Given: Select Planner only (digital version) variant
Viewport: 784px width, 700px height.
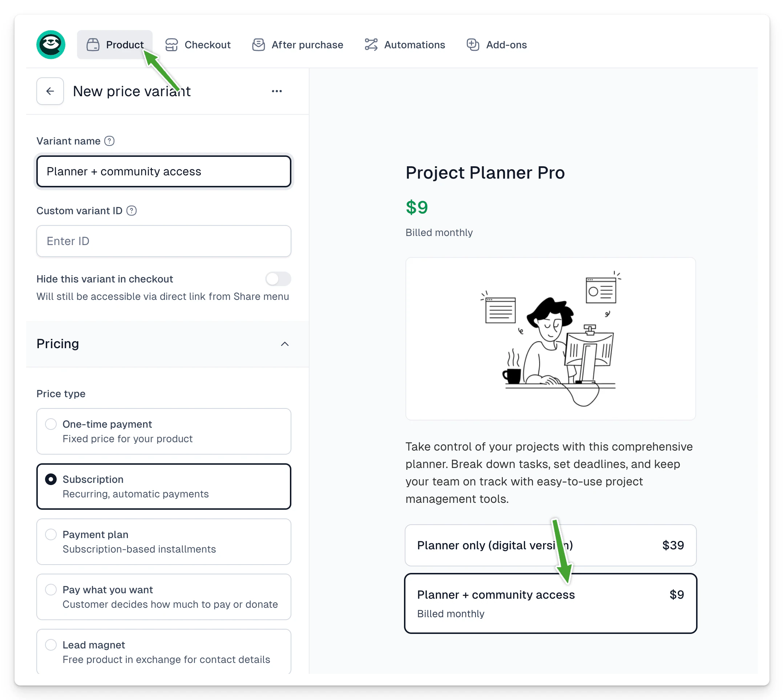Looking at the screenshot, I should [551, 545].
